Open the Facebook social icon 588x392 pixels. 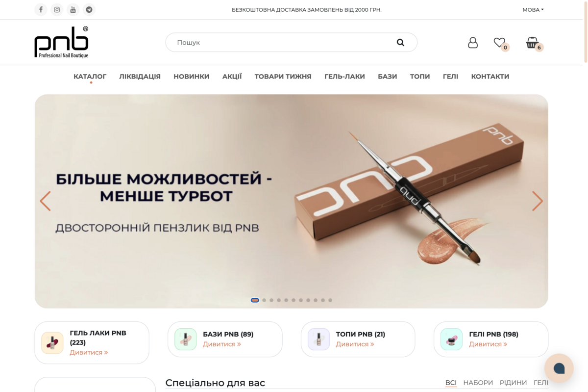coord(41,9)
